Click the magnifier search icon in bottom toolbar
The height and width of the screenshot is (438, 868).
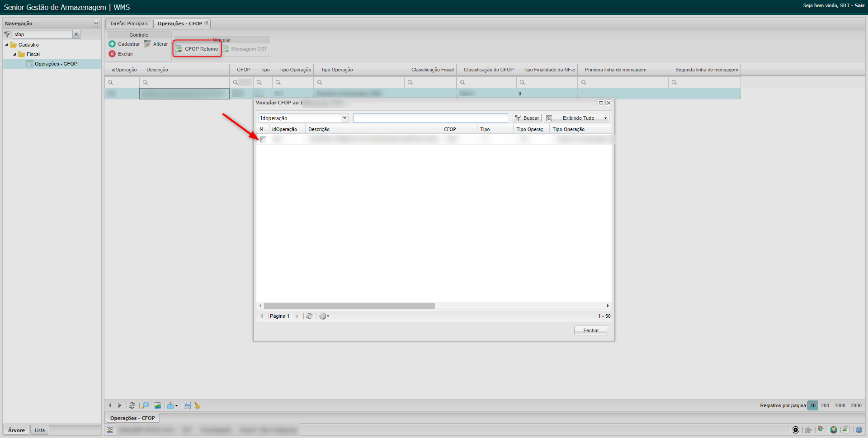145,405
